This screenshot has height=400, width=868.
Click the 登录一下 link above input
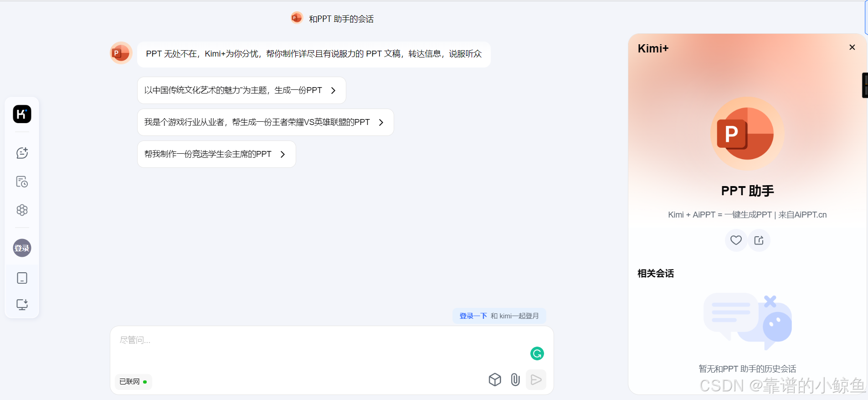[x=473, y=316]
